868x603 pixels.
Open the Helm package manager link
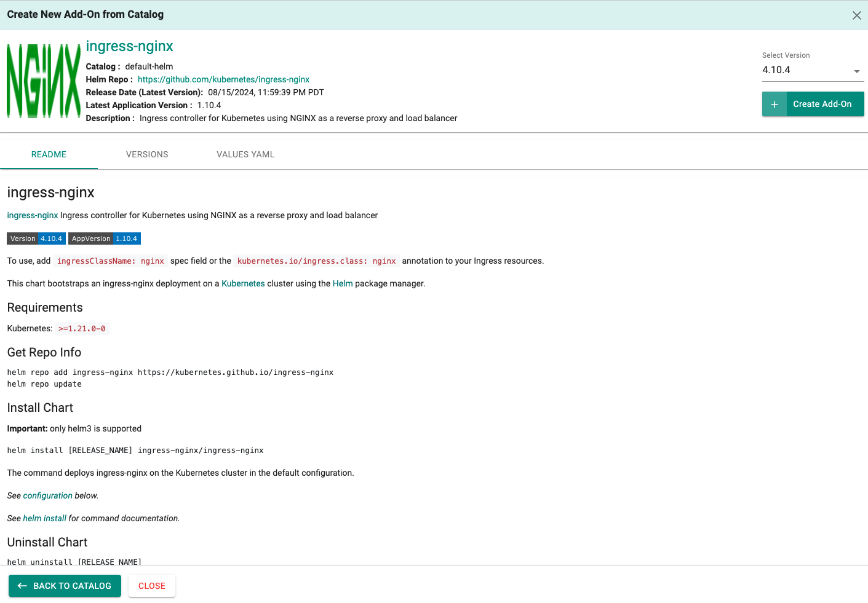(x=343, y=283)
